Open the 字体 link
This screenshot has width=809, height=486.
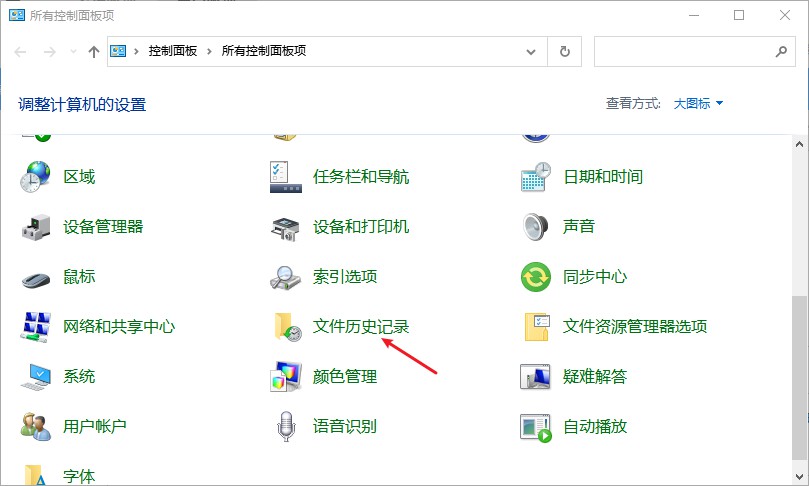pyautogui.click(x=79, y=476)
